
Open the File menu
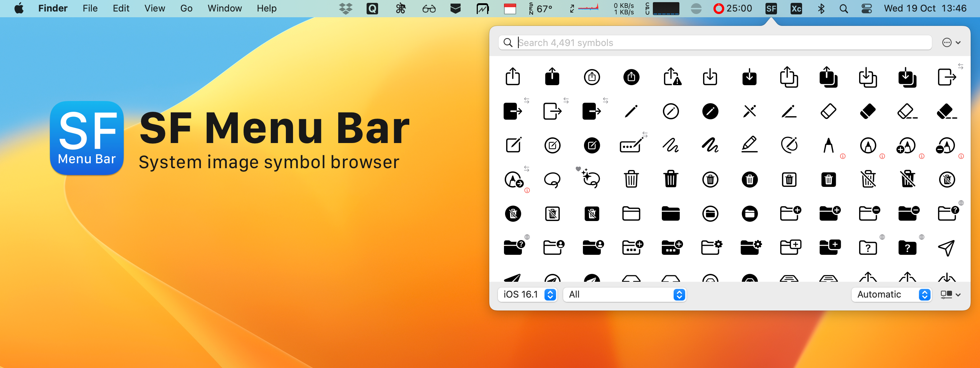pos(90,8)
